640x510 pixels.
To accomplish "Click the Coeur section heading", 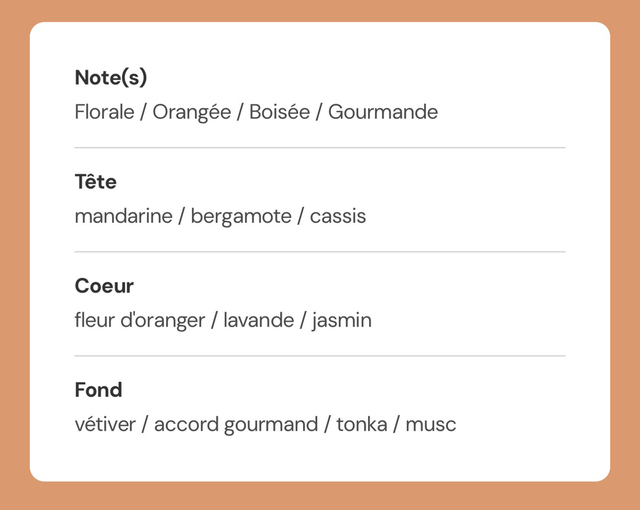I will pyautogui.click(x=104, y=286).
